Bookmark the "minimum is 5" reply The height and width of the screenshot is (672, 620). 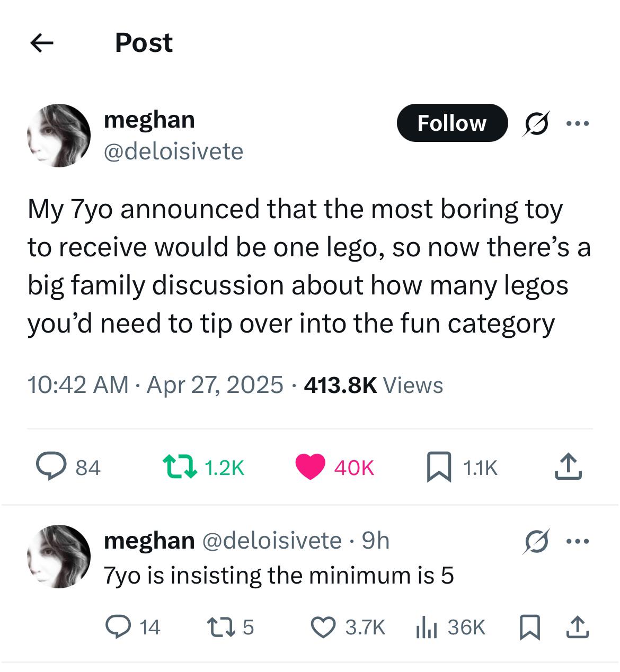529,627
